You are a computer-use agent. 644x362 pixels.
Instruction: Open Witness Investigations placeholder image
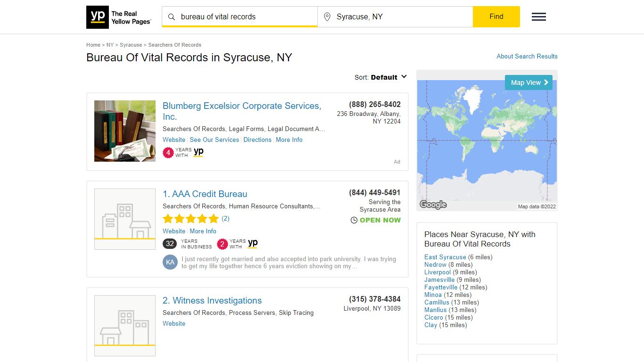[x=125, y=326]
